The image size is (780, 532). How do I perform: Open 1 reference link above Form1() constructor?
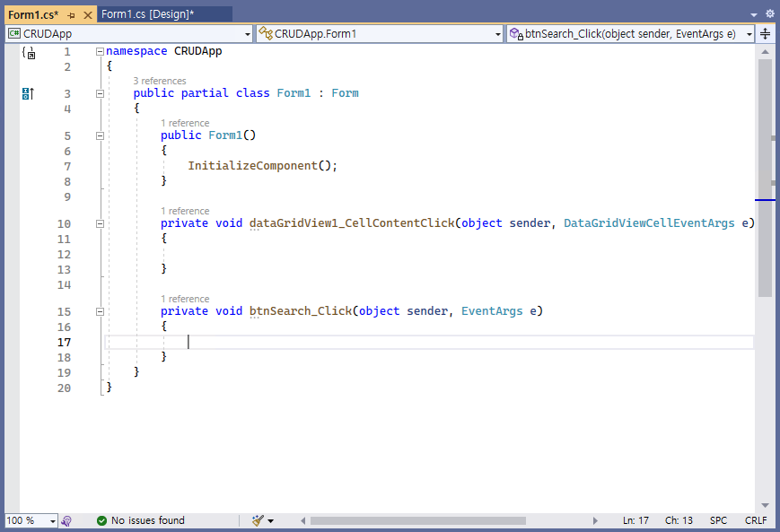coord(185,123)
